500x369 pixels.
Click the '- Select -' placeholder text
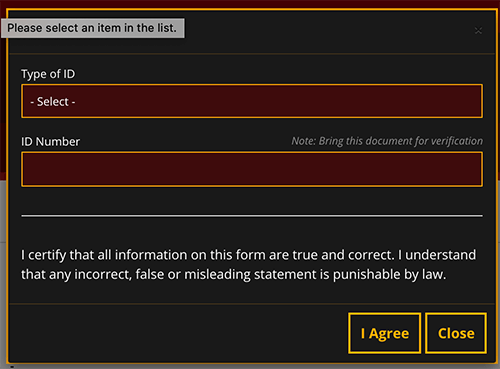point(53,102)
